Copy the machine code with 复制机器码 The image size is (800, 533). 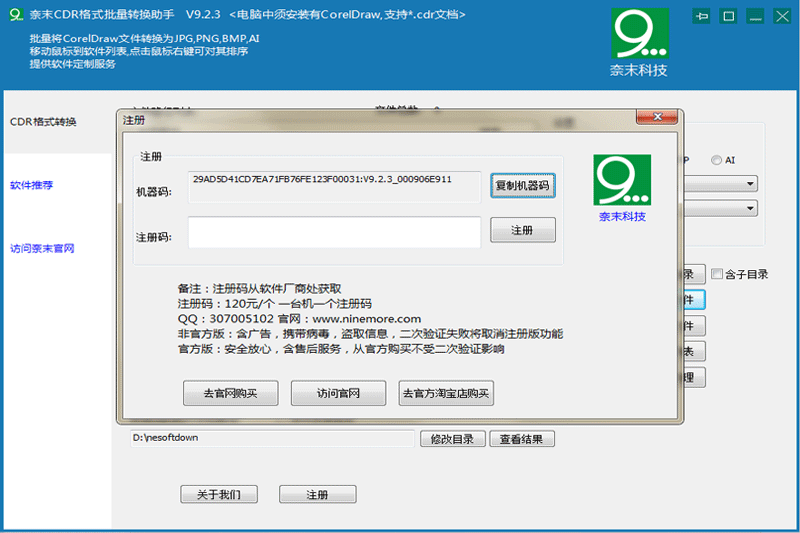point(522,185)
